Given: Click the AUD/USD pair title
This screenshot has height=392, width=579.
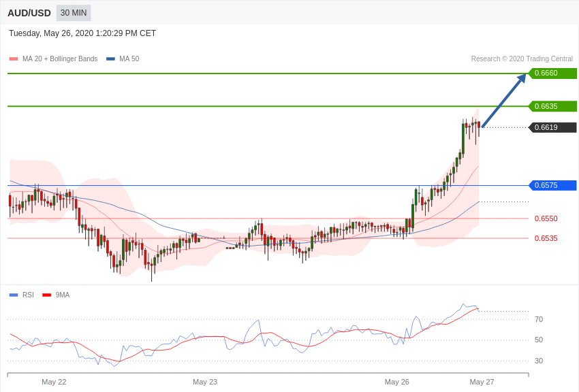Looking at the screenshot, I should [x=29, y=14].
